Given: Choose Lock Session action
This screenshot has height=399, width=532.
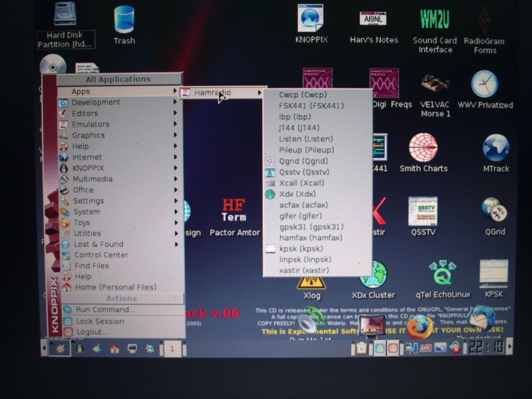Looking at the screenshot, I should coord(122,321).
